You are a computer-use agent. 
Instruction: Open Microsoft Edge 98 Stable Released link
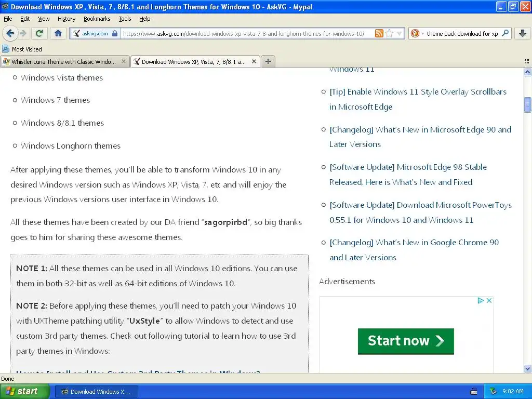[408, 175]
